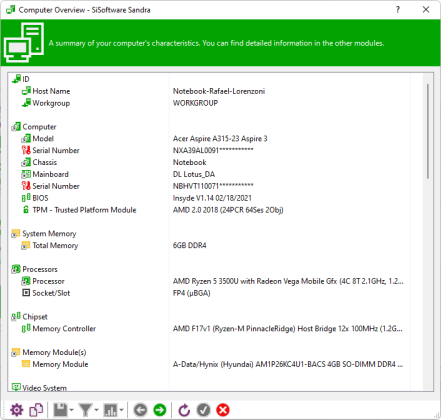Click the serial value starting NXA39AL0091
Viewport: 441px width, 420px height.
(x=213, y=150)
